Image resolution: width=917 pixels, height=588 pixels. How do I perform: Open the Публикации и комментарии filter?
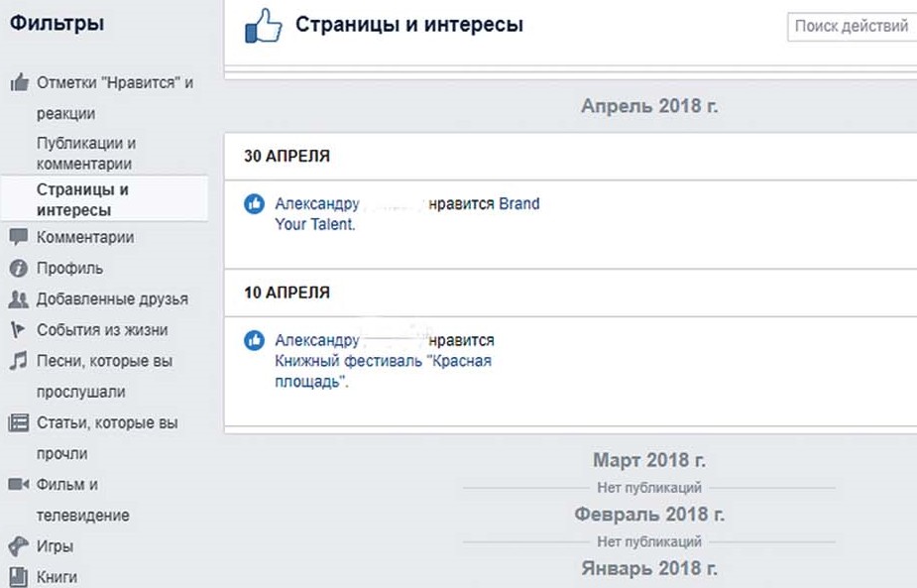pyautogui.click(x=86, y=154)
